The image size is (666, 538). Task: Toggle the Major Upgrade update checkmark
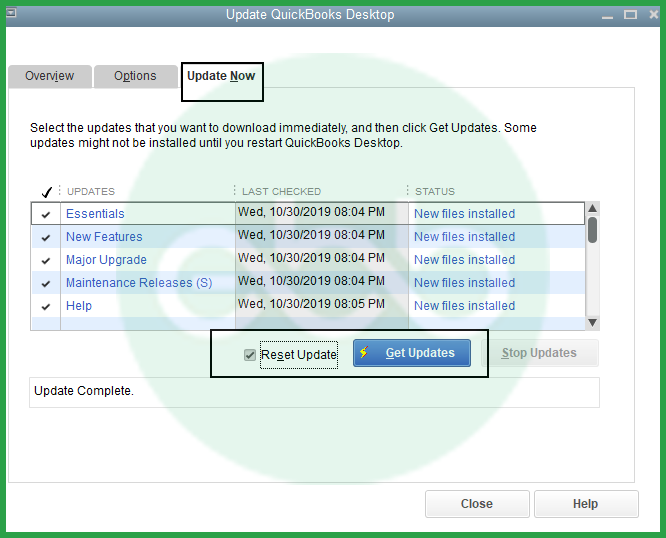(46, 260)
